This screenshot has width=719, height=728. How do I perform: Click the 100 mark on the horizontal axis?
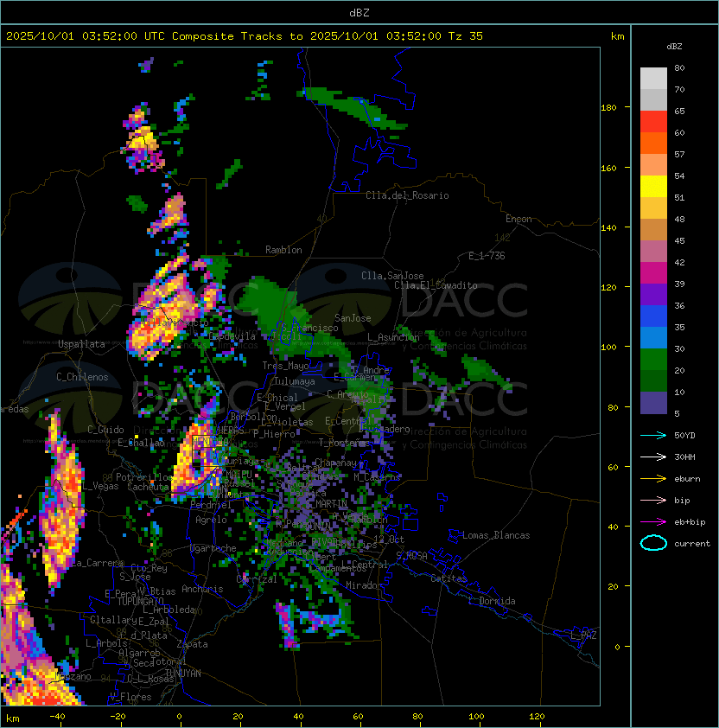pos(476,717)
